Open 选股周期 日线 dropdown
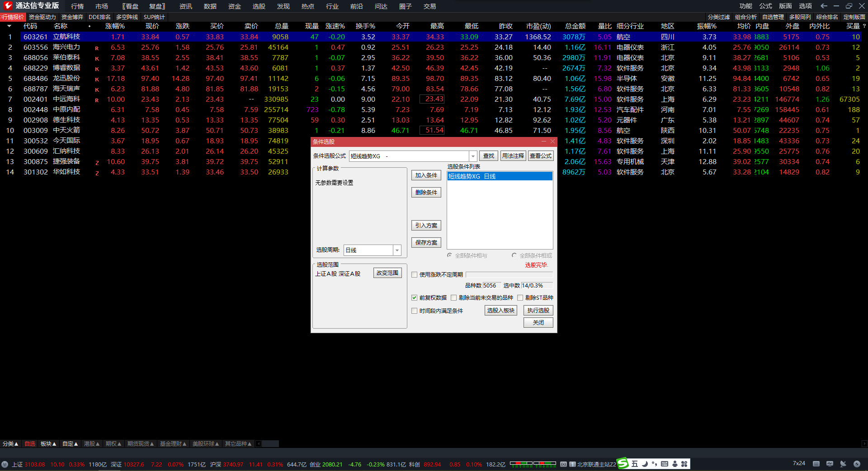The width and height of the screenshot is (868, 471). [397, 250]
